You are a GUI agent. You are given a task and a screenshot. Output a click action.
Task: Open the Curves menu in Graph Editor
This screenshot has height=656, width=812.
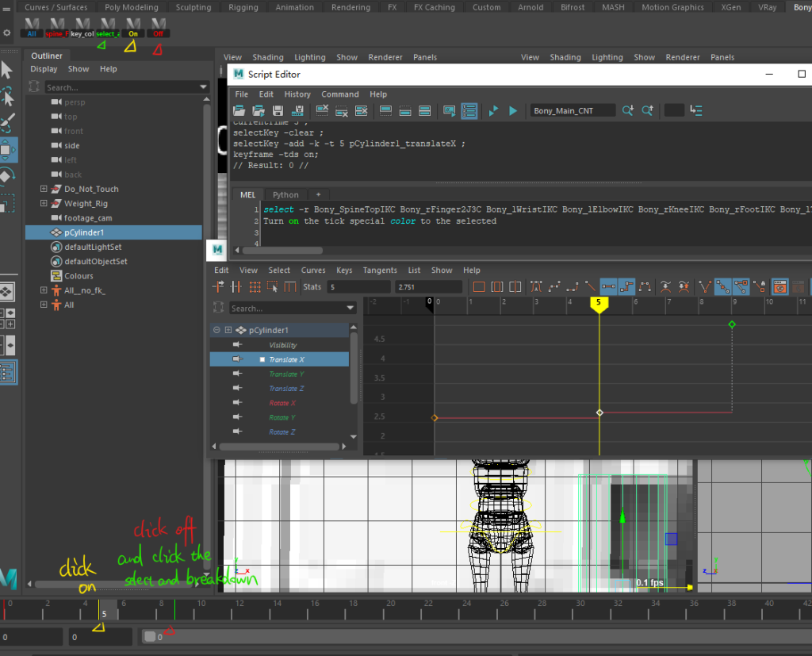(x=313, y=270)
